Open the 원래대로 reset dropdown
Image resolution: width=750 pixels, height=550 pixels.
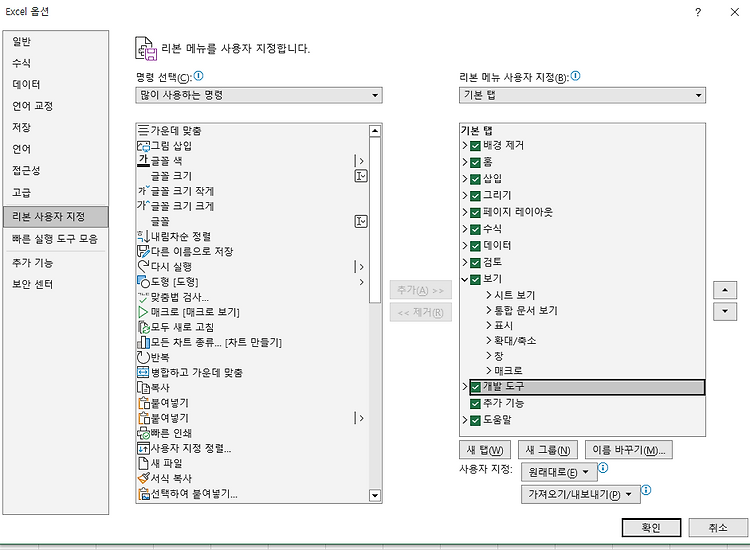click(559, 472)
